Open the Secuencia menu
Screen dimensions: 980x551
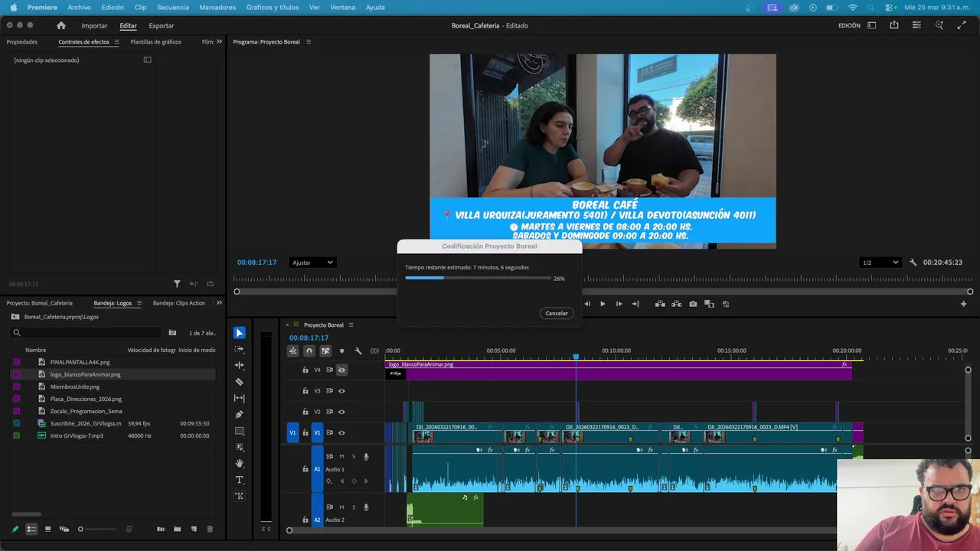173,8
